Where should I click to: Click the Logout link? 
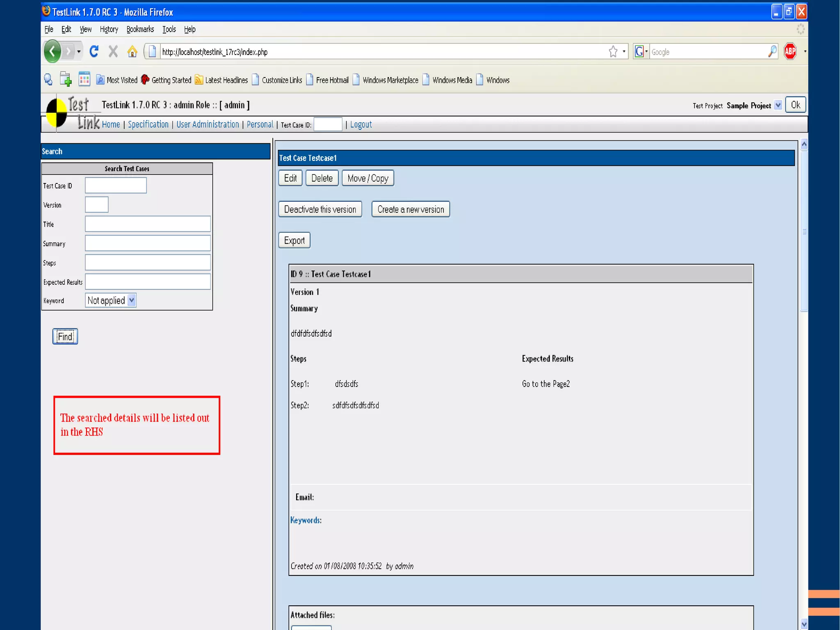click(361, 124)
